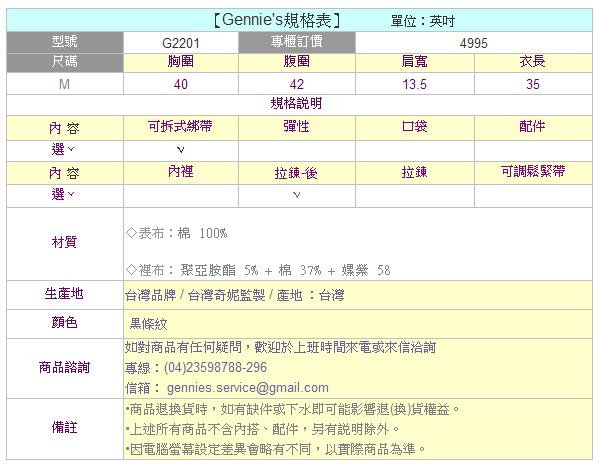
Task: Click the 生產地 row label
Action: click(64, 294)
